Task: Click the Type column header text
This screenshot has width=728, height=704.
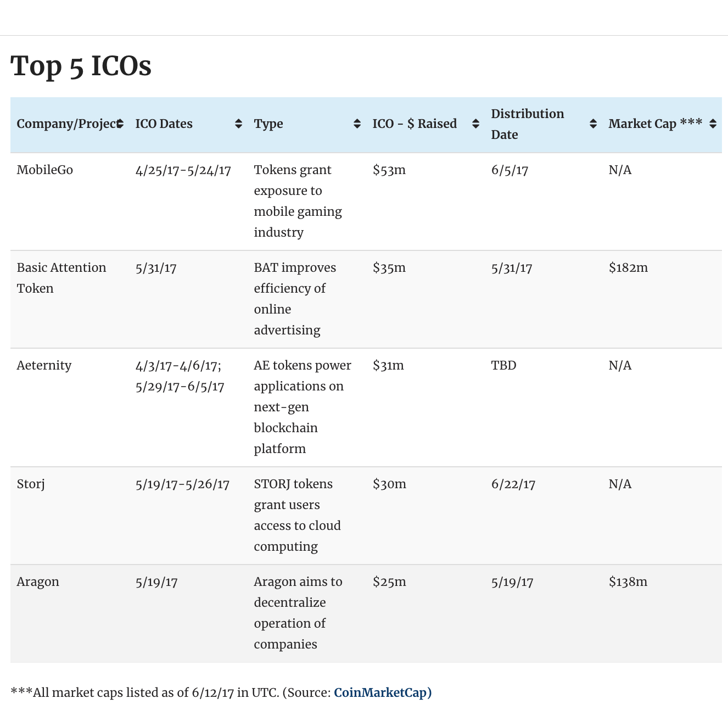Action: pyautogui.click(x=268, y=124)
